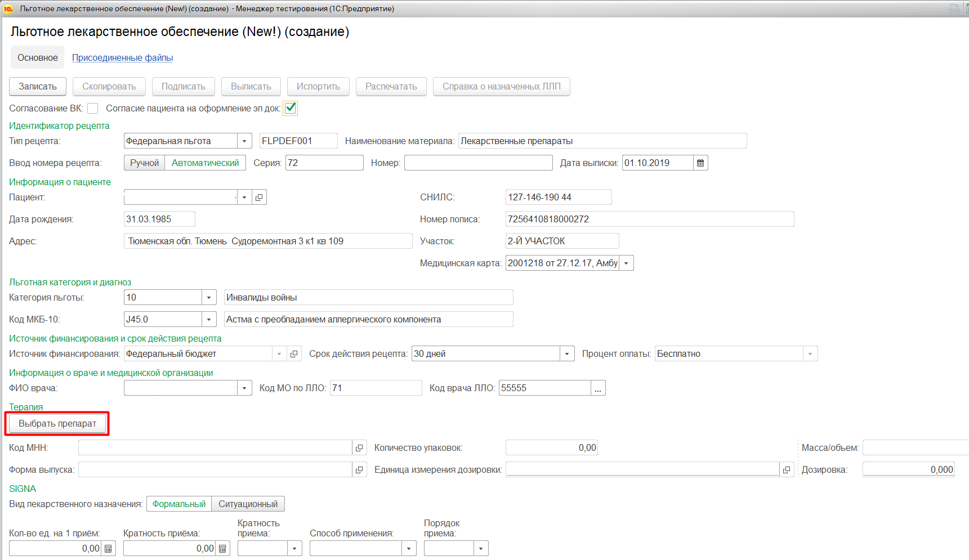The width and height of the screenshot is (969, 560).
Task: Expand the Порядок приема dropdown
Action: [x=481, y=548]
